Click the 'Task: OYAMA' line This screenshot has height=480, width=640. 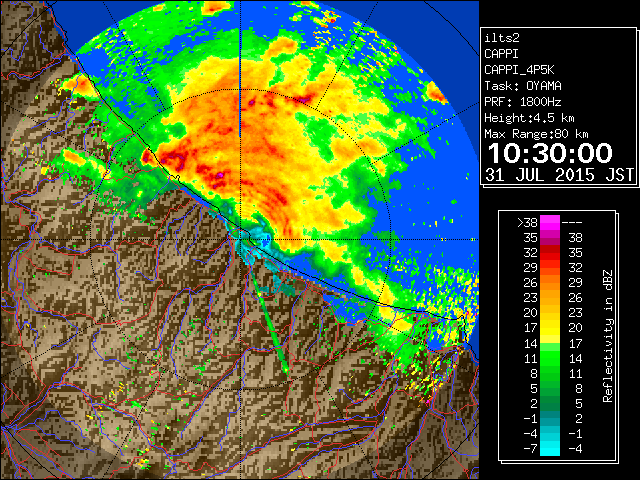(x=523, y=86)
